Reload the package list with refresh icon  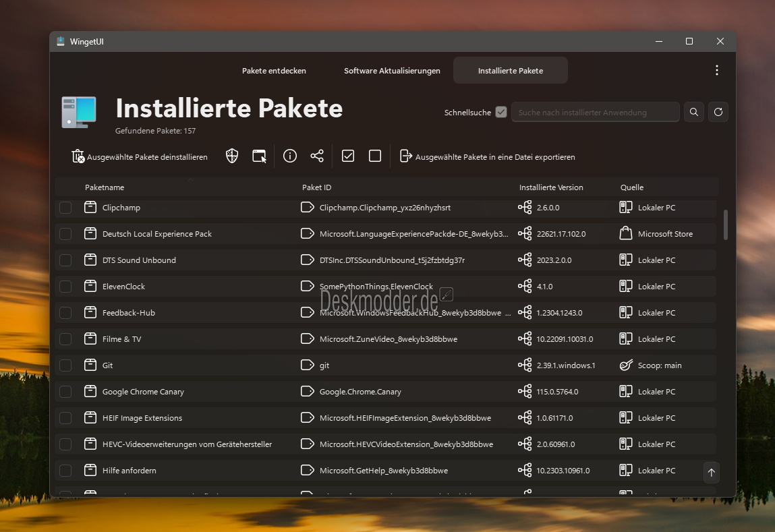click(x=718, y=112)
